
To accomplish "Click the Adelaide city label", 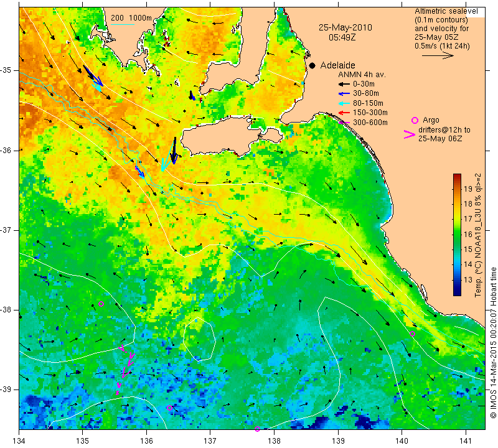I will coord(337,65).
